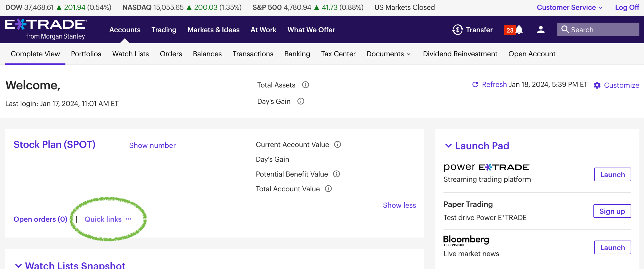Open the Documents dropdown menu
Screen dimensions: 644x269
[388, 54]
